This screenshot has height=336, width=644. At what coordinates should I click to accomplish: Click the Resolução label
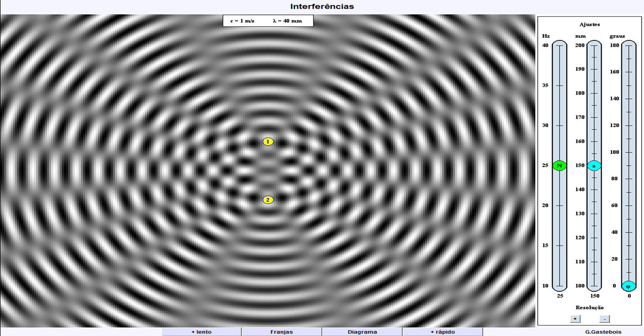590,307
